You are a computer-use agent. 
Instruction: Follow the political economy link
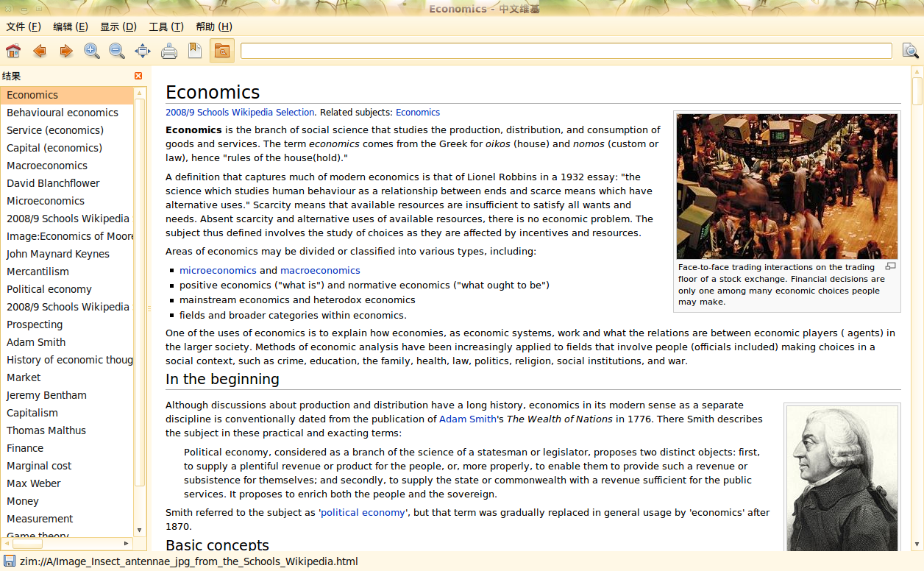click(363, 513)
